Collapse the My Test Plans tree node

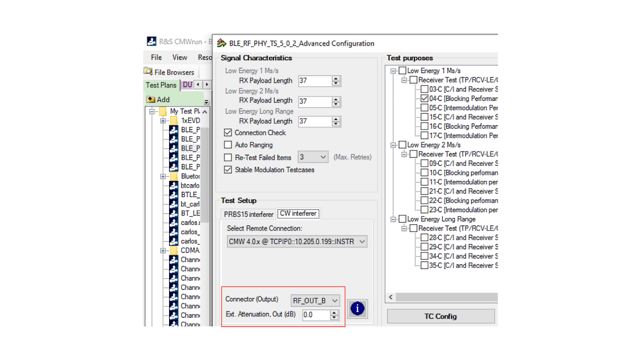pyautogui.click(x=152, y=111)
